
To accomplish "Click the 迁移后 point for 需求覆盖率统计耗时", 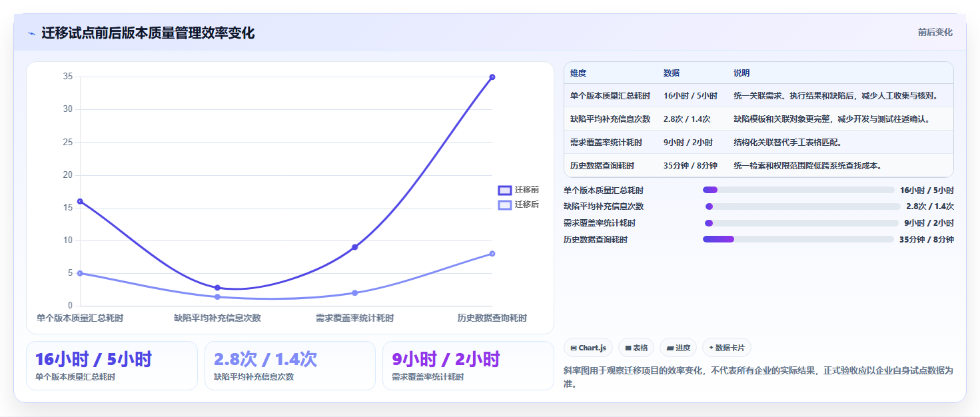I will pos(354,292).
